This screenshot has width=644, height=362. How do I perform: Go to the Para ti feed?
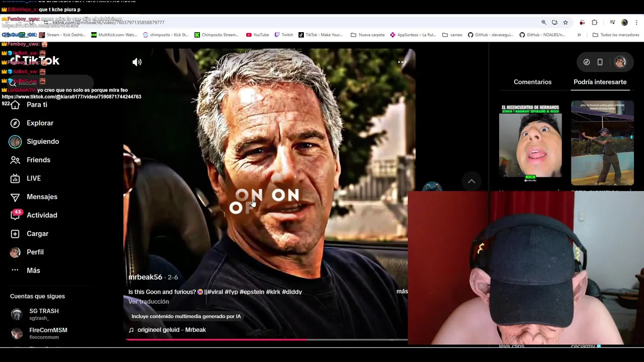37,105
